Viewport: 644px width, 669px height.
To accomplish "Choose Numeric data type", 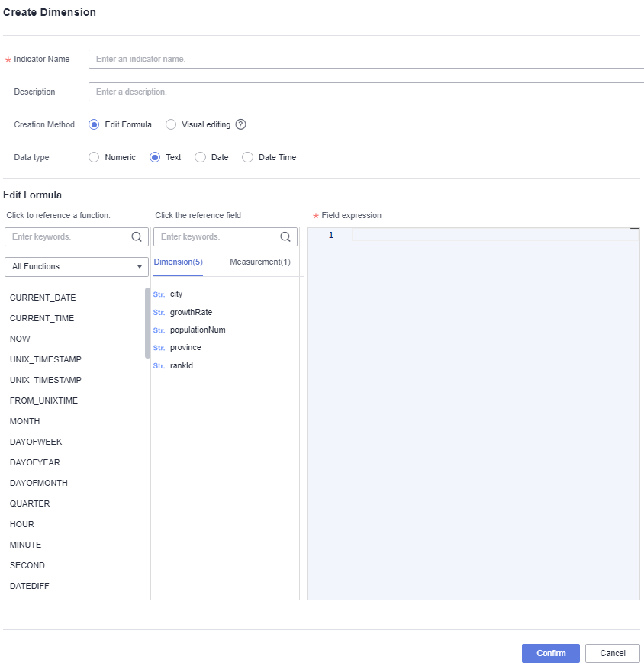I will [95, 158].
